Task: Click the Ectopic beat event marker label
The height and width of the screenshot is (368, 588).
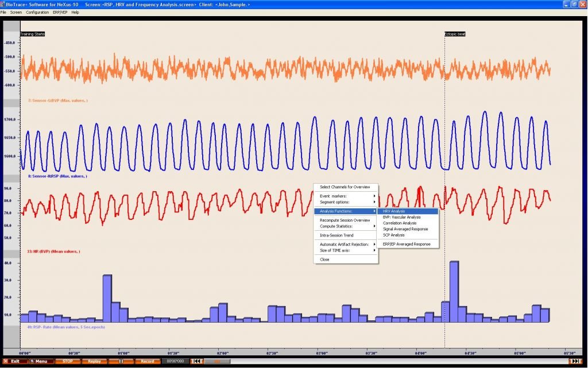Action: [x=455, y=34]
